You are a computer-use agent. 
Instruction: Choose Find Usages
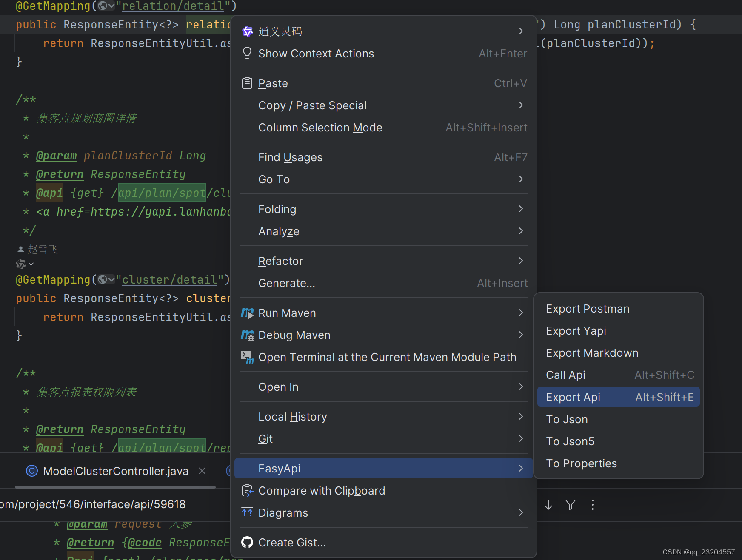[384, 157]
